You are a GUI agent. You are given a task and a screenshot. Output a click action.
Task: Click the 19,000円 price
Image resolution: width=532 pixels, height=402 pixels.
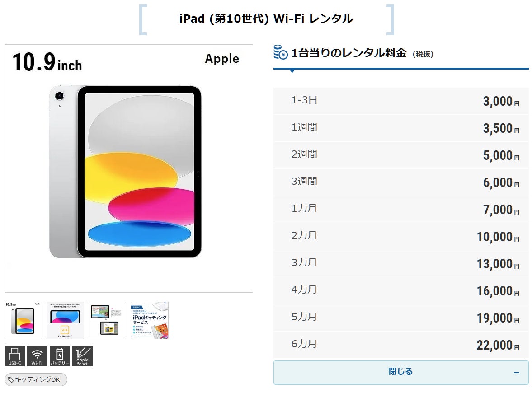click(498, 318)
